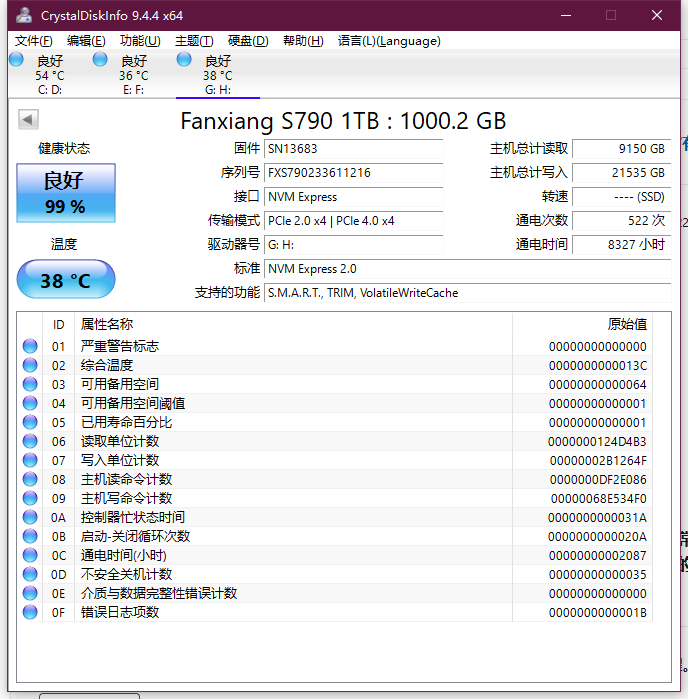
Task: Click the status orb for E: F: disk
Action: point(100,60)
